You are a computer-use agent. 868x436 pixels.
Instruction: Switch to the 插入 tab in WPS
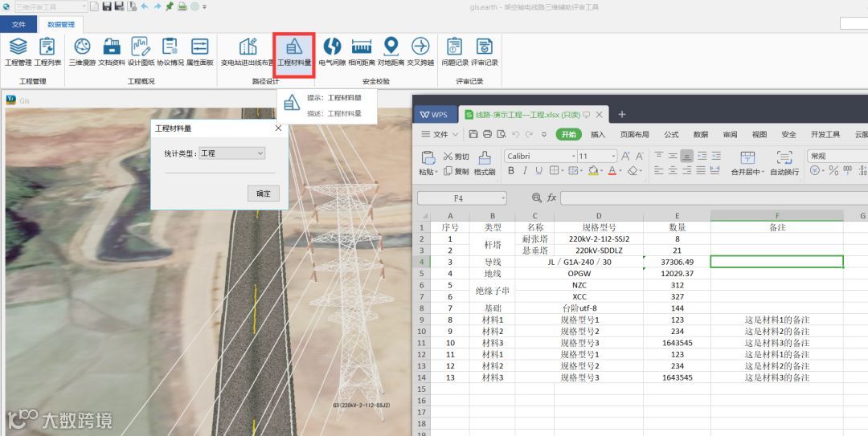(x=598, y=134)
